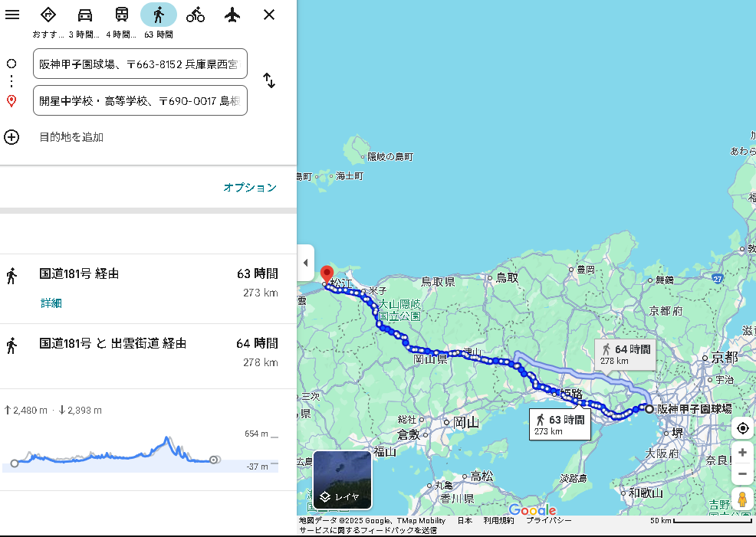Click the add destination plus icon

point(12,137)
